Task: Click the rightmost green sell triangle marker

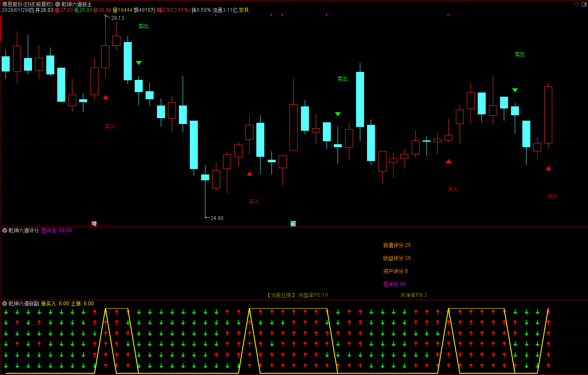Action: pos(515,90)
